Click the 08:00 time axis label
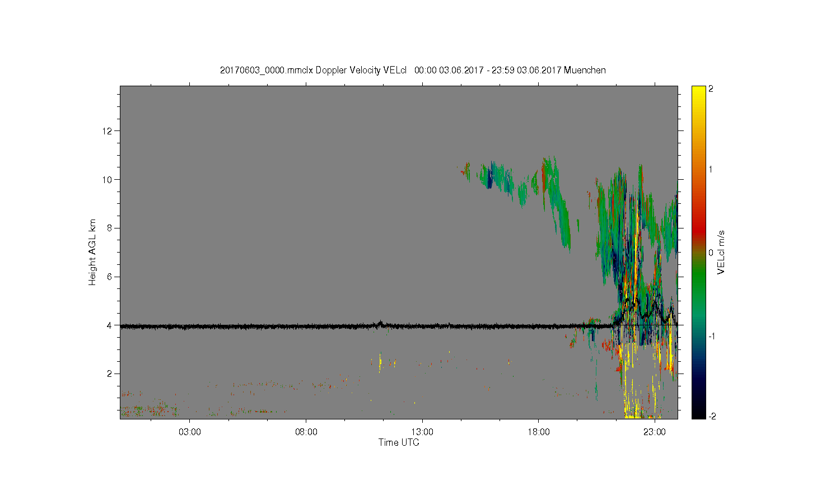 (x=306, y=432)
